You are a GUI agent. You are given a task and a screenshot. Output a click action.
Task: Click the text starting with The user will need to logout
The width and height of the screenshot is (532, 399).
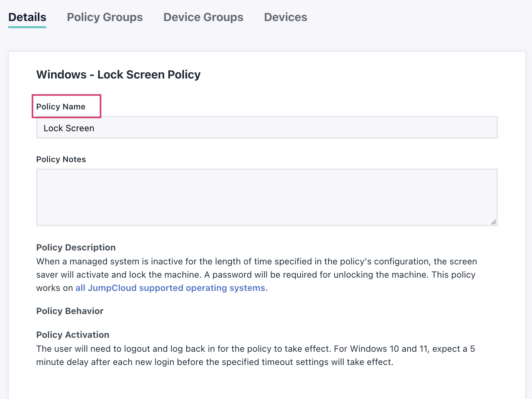click(256, 355)
